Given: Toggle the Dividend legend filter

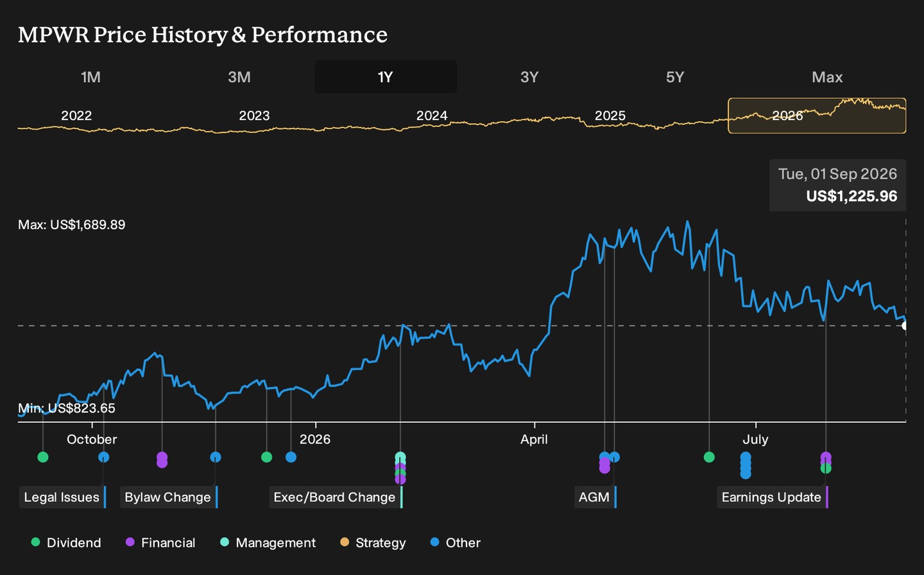Looking at the screenshot, I should pos(66,543).
